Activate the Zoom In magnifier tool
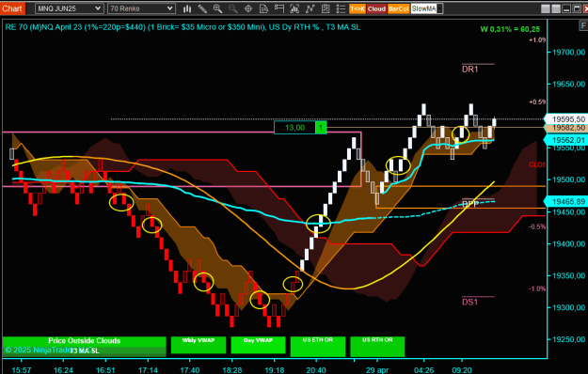Image resolution: width=588 pixels, height=374 pixels. [x=218, y=8]
